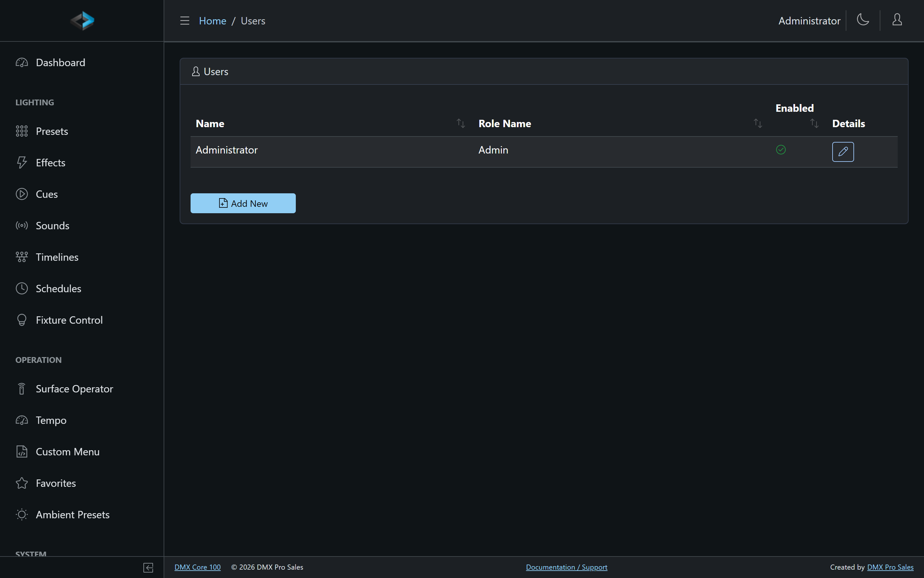Open the Favorites page
The height and width of the screenshot is (578, 924).
click(x=82, y=483)
